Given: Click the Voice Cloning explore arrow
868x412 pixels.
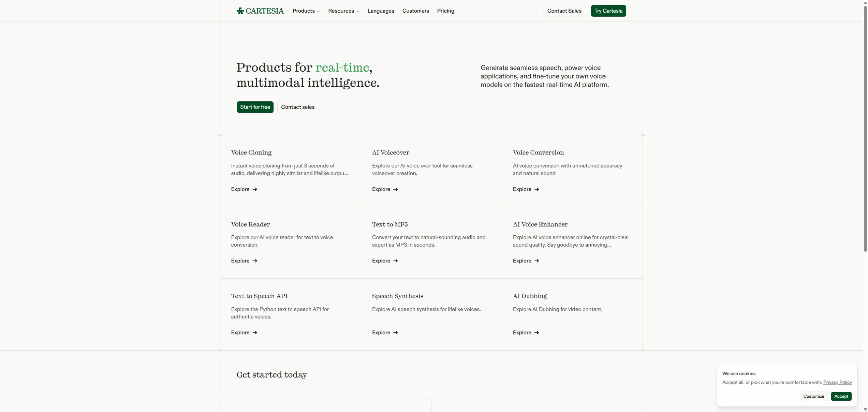Looking at the screenshot, I should [x=255, y=189].
